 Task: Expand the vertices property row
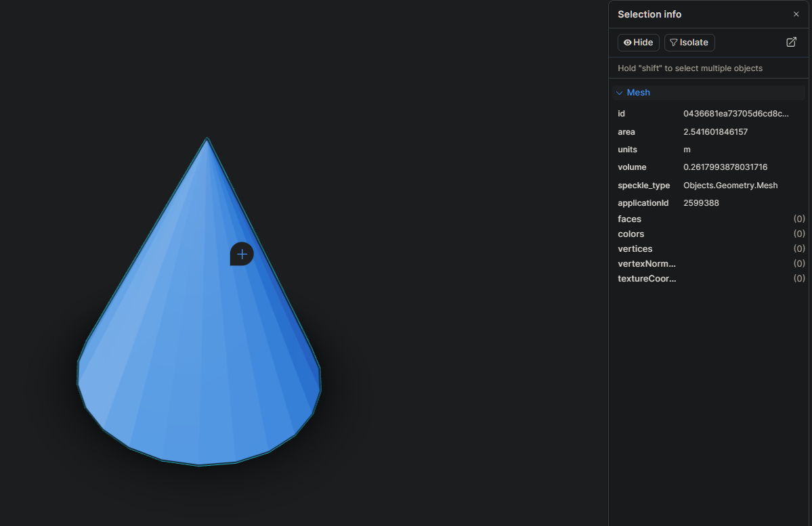[635, 248]
